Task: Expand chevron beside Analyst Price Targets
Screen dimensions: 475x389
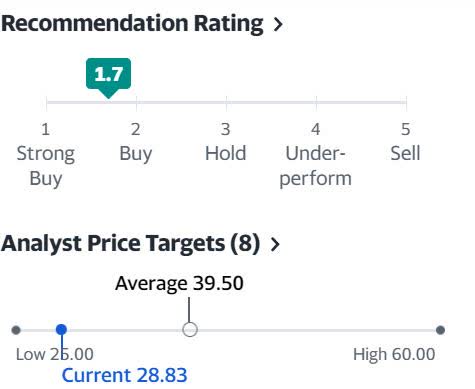Action: click(x=275, y=244)
